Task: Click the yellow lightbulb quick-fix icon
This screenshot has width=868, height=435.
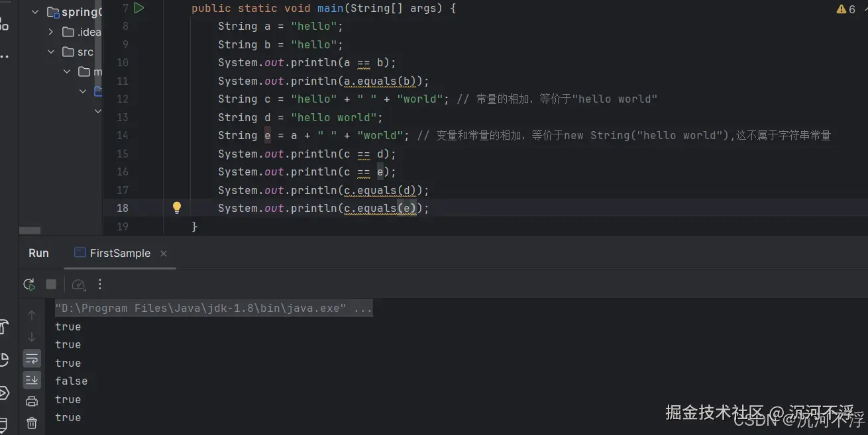Action: click(177, 208)
